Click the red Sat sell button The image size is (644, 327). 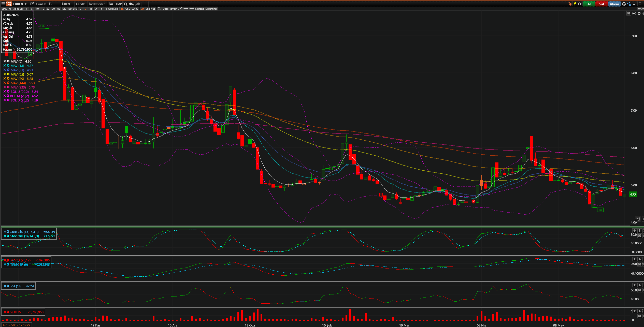pyautogui.click(x=602, y=4)
